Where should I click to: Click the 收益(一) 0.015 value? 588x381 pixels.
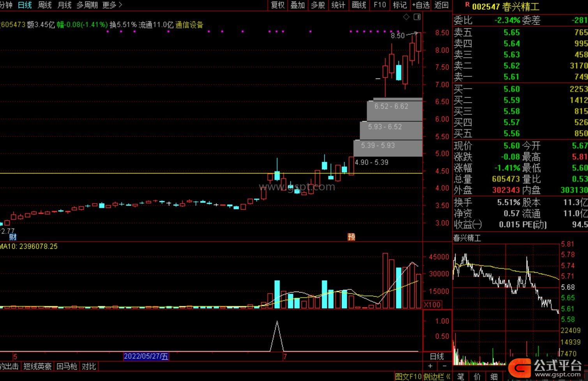[510, 225]
